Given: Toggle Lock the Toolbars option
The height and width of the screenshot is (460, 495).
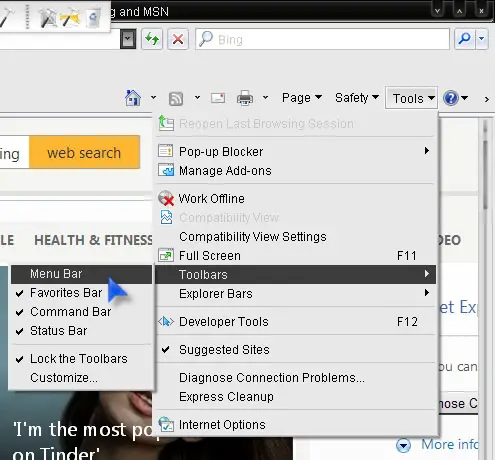Looking at the screenshot, I should point(82,359).
